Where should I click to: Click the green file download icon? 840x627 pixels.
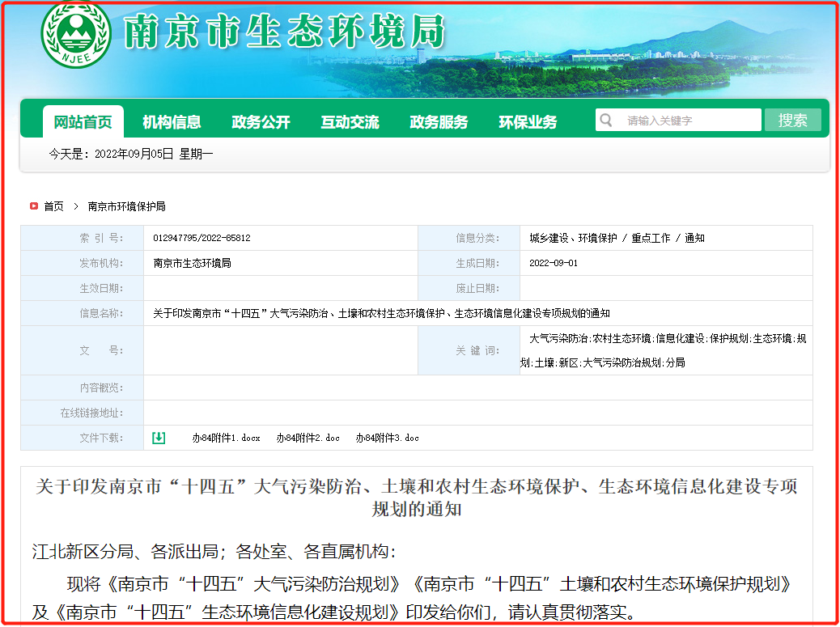(x=159, y=438)
